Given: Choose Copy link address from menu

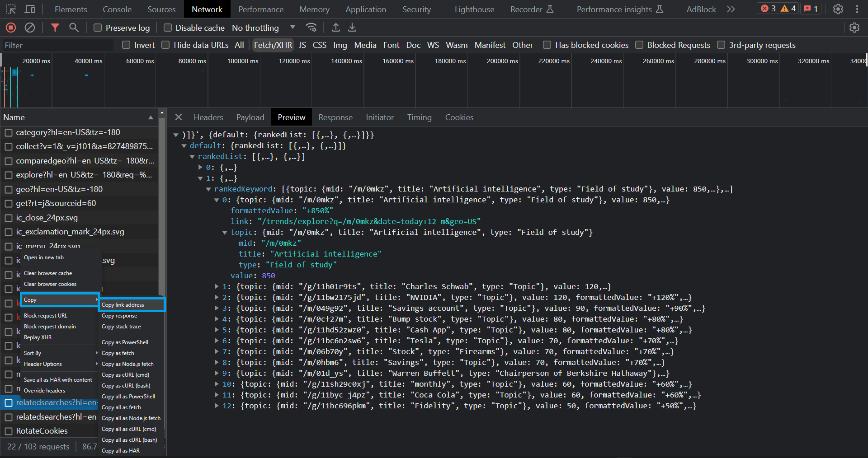Looking at the screenshot, I should tap(123, 305).
